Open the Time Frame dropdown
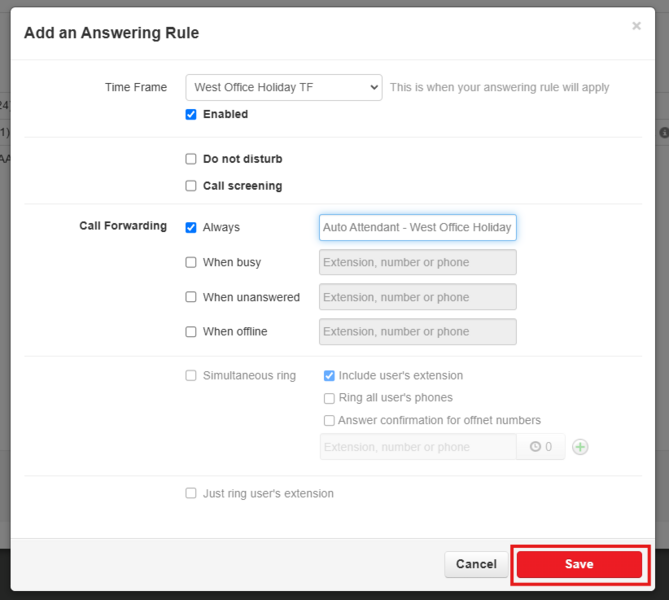 (x=284, y=88)
